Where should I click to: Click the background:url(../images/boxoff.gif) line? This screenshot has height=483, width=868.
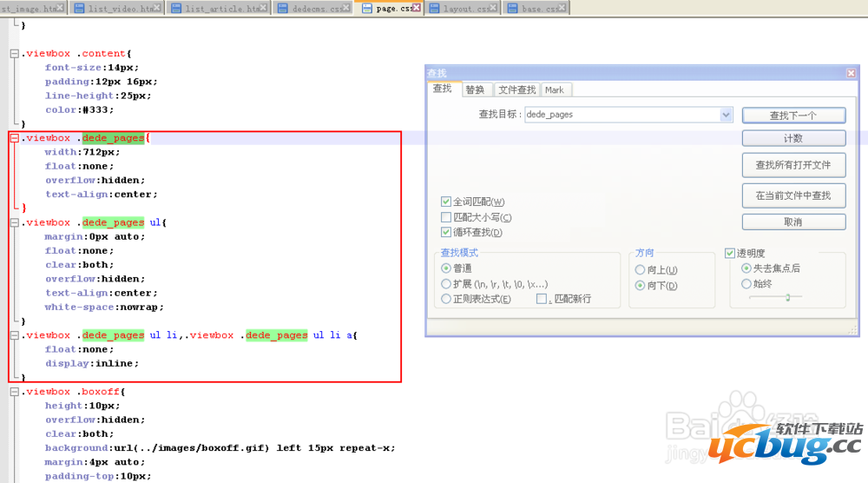pos(220,448)
